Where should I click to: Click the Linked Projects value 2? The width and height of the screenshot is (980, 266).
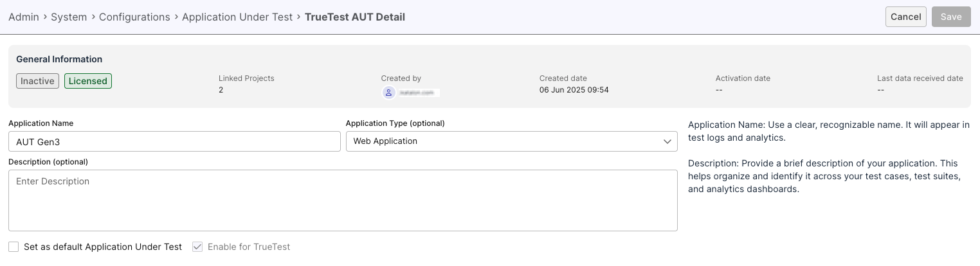pyautogui.click(x=221, y=90)
